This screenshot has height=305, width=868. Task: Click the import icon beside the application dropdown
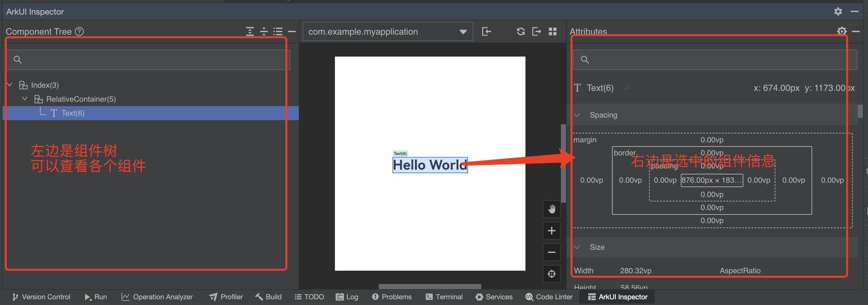pyautogui.click(x=486, y=31)
